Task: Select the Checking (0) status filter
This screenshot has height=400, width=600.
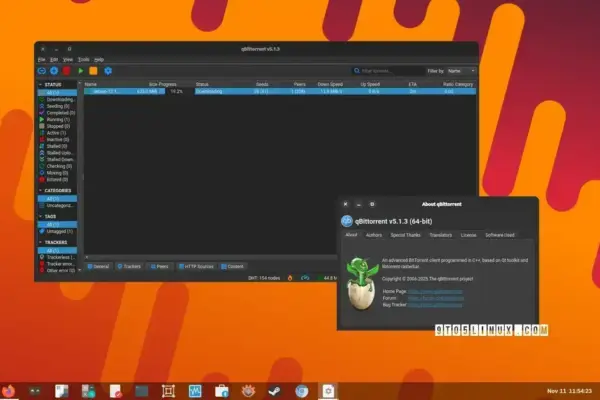Action: [57, 166]
